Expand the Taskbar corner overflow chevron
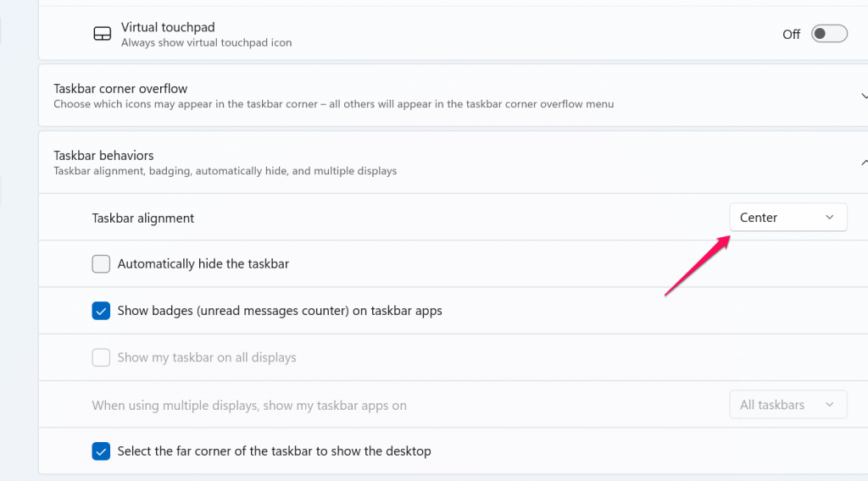Image resolution: width=868 pixels, height=481 pixels. pos(863,95)
